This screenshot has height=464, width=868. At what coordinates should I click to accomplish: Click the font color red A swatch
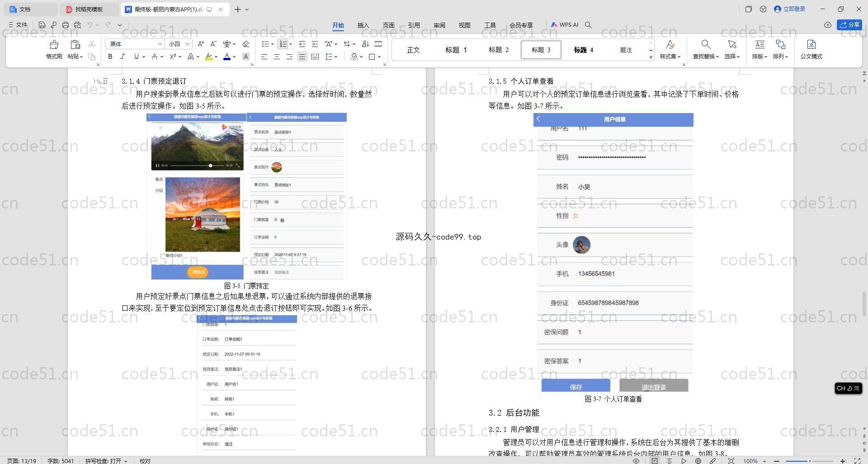[227, 57]
